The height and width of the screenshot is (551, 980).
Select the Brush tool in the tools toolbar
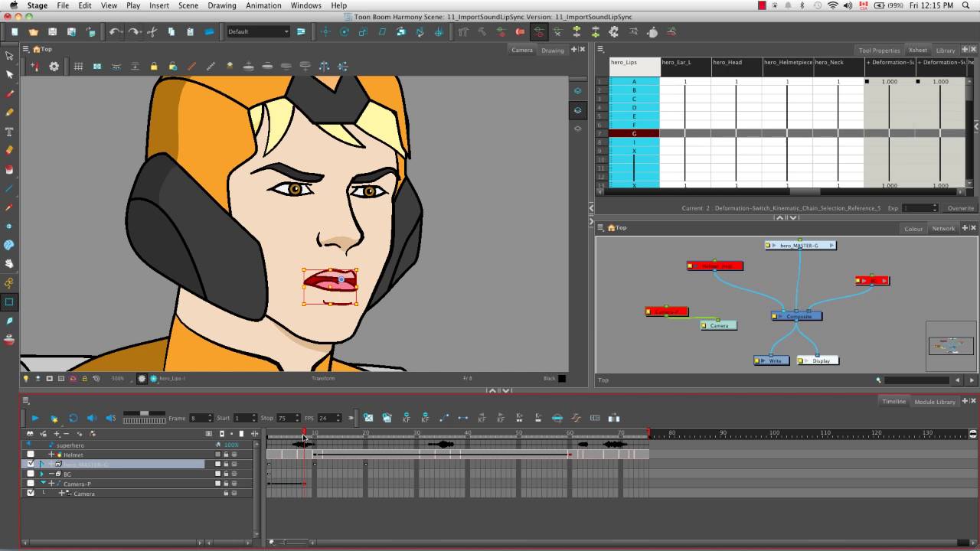[9, 93]
